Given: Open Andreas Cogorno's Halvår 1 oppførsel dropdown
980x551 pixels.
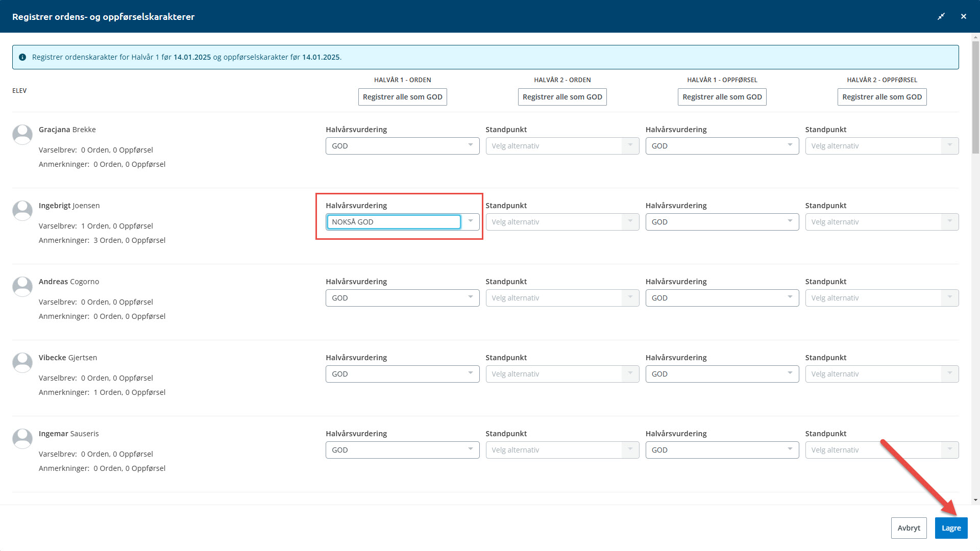Looking at the screenshot, I should (722, 298).
